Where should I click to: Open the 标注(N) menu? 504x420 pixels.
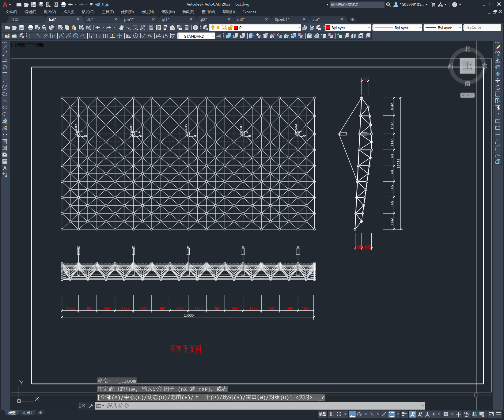click(x=148, y=12)
